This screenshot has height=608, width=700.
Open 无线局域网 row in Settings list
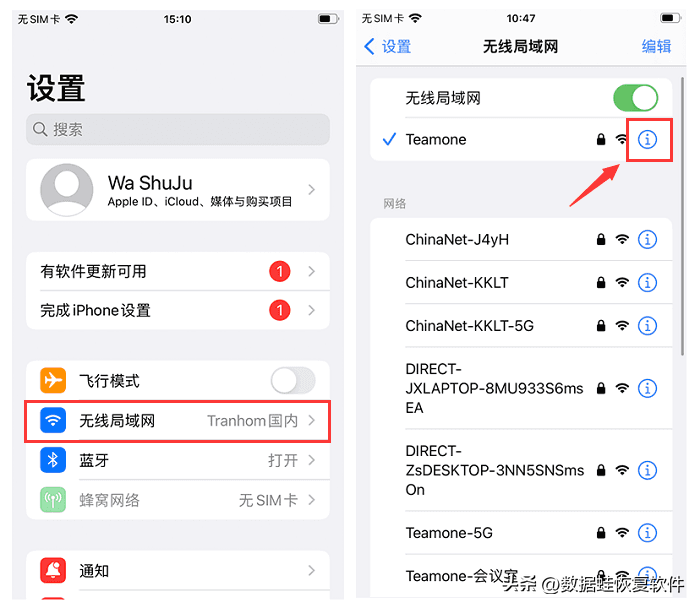[178, 421]
